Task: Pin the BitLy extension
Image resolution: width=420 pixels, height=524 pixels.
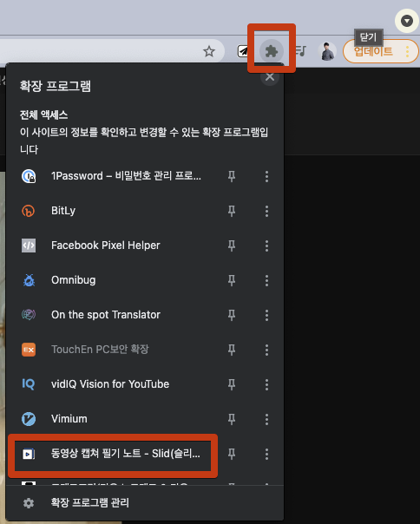Action: pos(232,211)
